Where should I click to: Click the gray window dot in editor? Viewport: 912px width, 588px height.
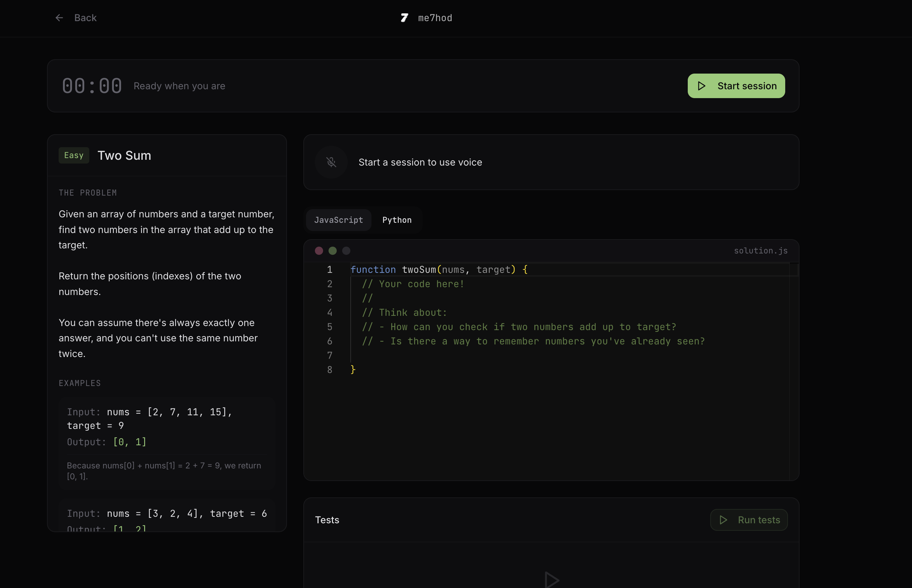346,251
